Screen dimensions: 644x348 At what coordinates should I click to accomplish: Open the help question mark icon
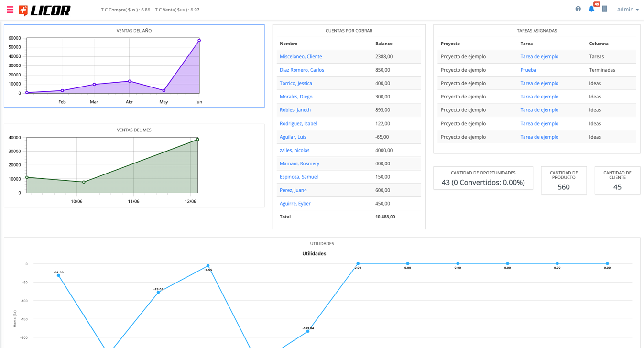[x=578, y=9]
